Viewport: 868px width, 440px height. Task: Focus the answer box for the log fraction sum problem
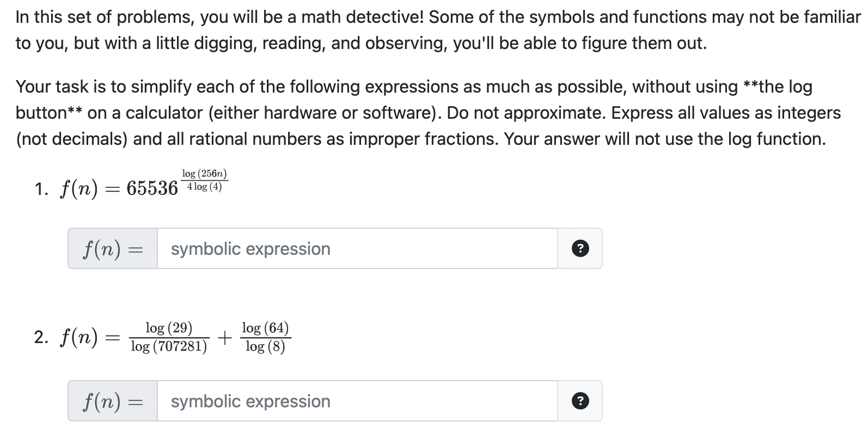tap(354, 401)
